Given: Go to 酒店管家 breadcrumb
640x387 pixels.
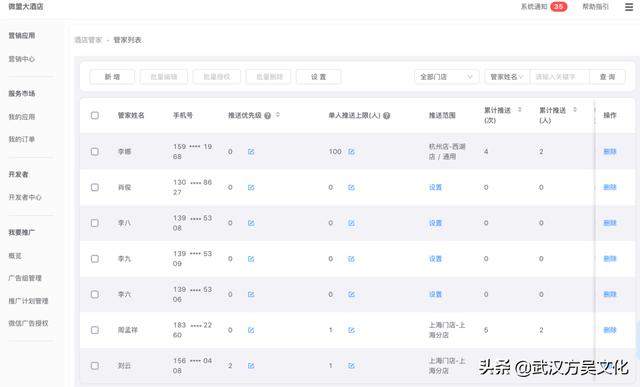Looking at the screenshot, I should click(88, 40).
